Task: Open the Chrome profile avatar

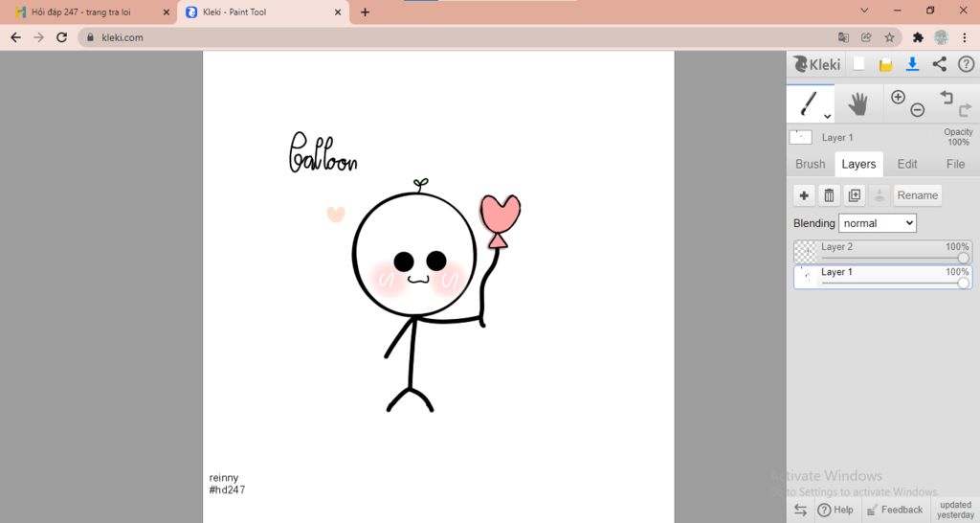Action: (x=942, y=37)
